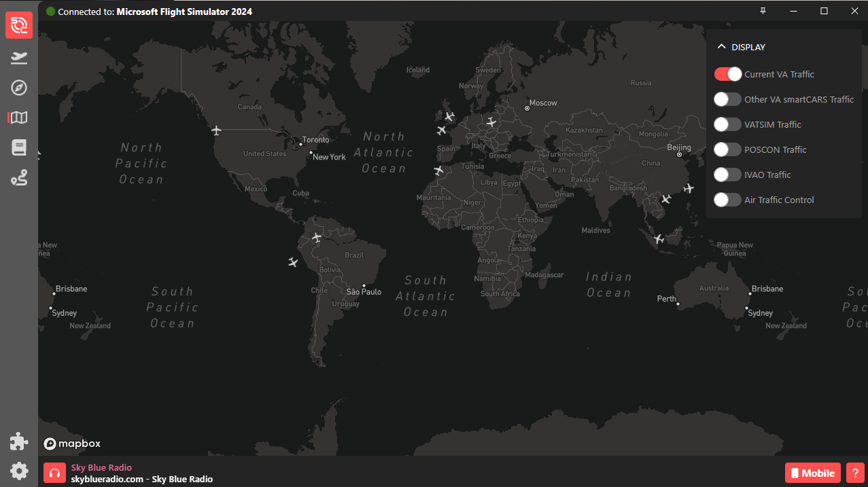Click the Kazakhstan label on map
This screenshot has height=487, width=868.
[584, 130]
